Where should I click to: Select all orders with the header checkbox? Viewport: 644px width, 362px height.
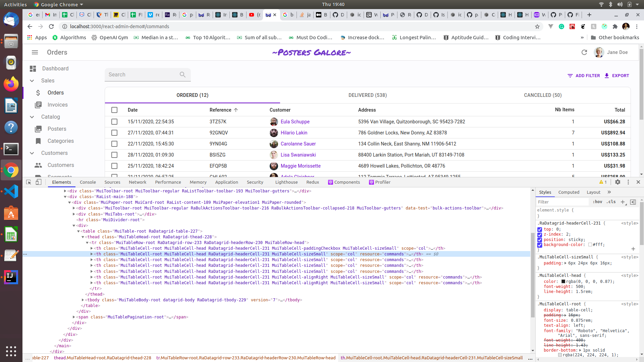(114, 110)
